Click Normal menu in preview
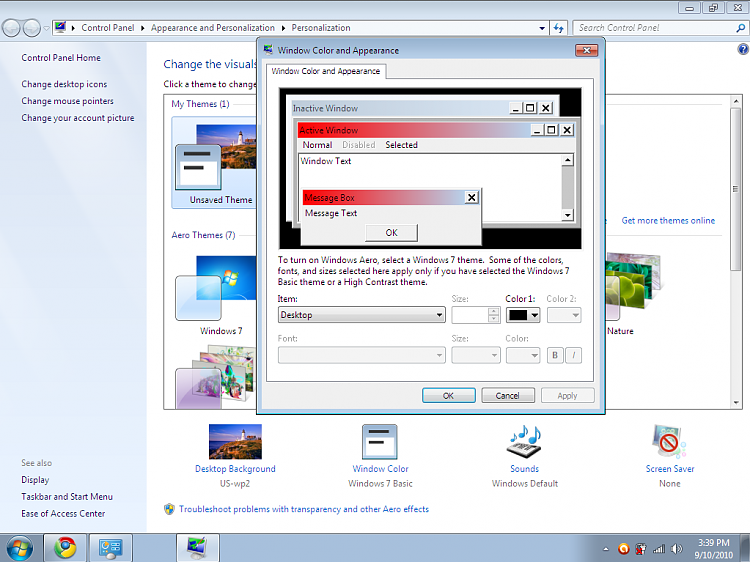The width and height of the screenshot is (750, 562). pyautogui.click(x=317, y=144)
